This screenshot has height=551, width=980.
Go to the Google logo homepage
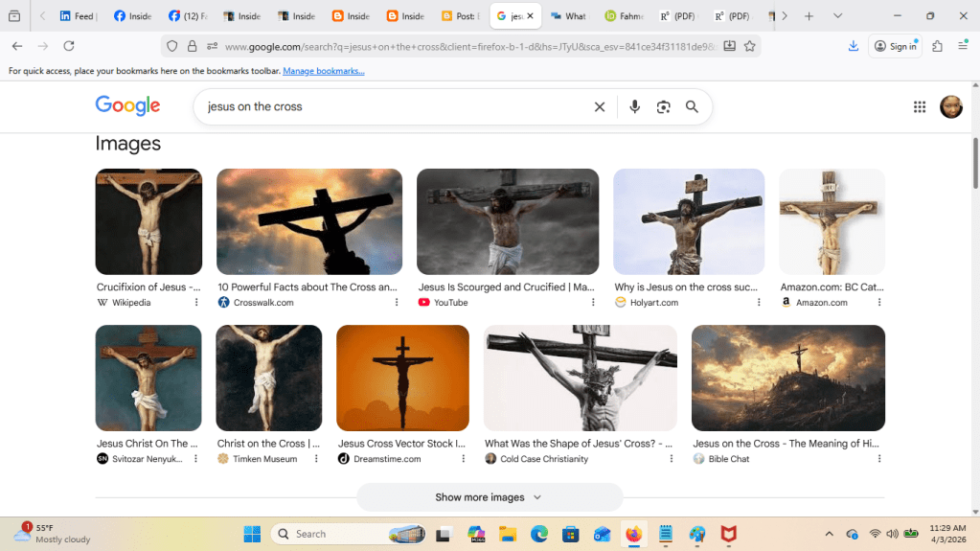click(x=127, y=105)
